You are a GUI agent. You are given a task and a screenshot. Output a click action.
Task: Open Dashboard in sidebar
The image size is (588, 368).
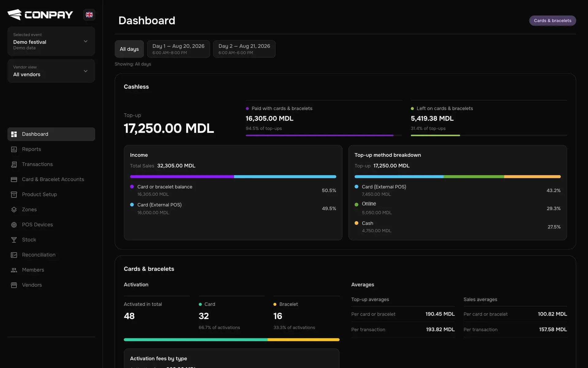tap(51, 134)
